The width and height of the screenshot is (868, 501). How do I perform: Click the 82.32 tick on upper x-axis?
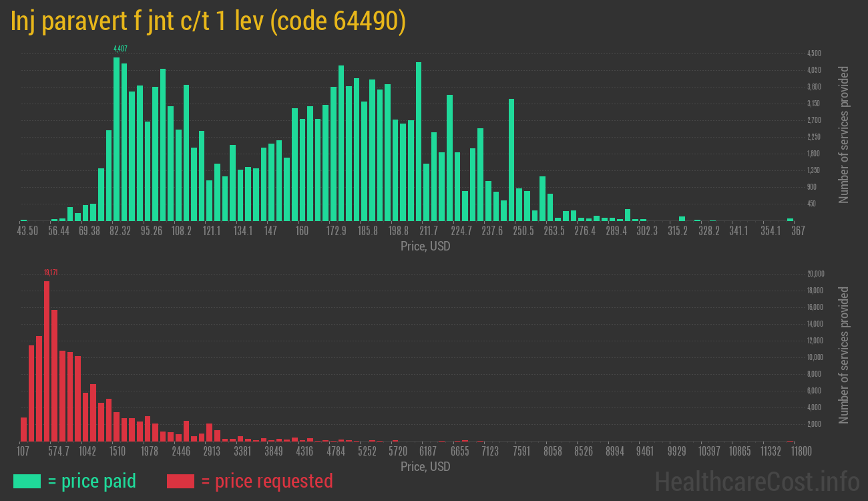click(120, 231)
